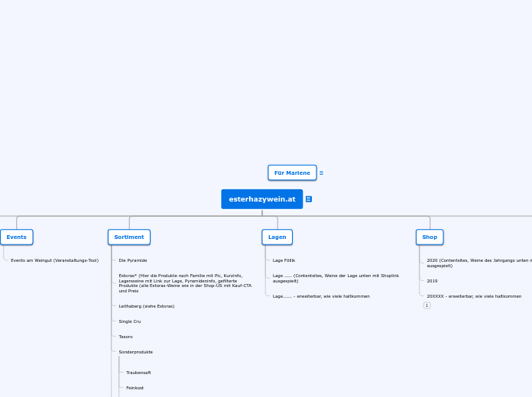Select '20XXXX - erweiterbar' topic under Shop

(x=474, y=296)
